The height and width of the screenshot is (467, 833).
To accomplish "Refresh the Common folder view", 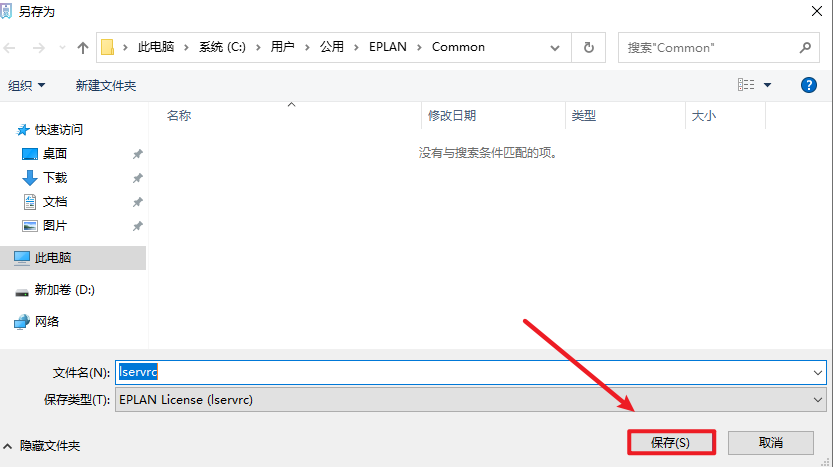I will pyautogui.click(x=589, y=47).
